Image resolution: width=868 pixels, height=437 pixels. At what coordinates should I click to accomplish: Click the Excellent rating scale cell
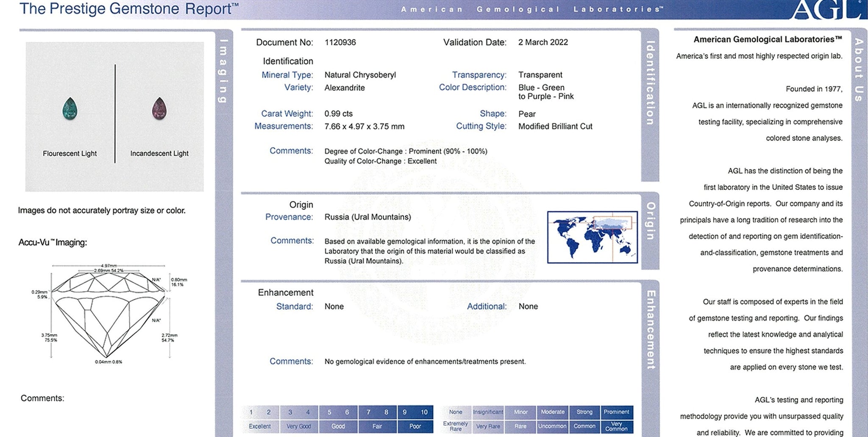coord(260,426)
